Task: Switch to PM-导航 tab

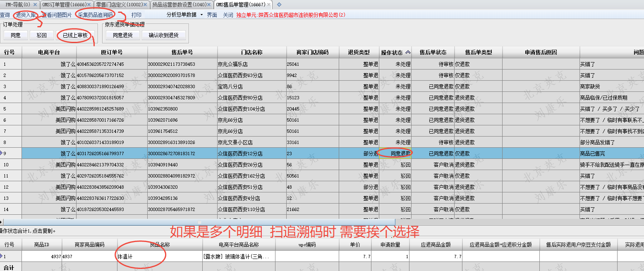Action: pyautogui.click(x=18, y=5)
